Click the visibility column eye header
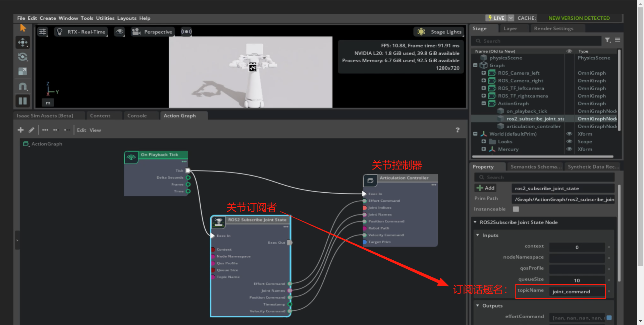 pyautogui.click(x=569, y=51)
